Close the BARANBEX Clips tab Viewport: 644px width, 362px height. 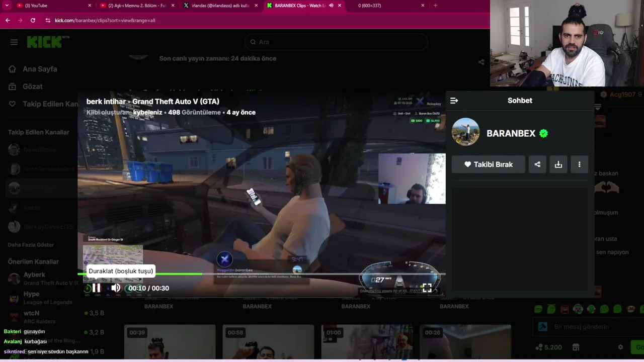pyautogui.click(x=340, y=6)
